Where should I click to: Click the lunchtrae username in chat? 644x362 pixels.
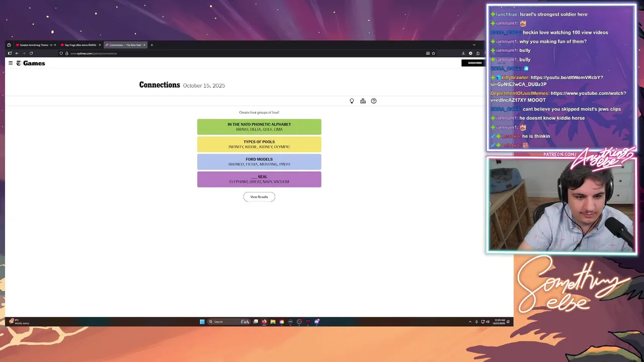tap(507, 14)
